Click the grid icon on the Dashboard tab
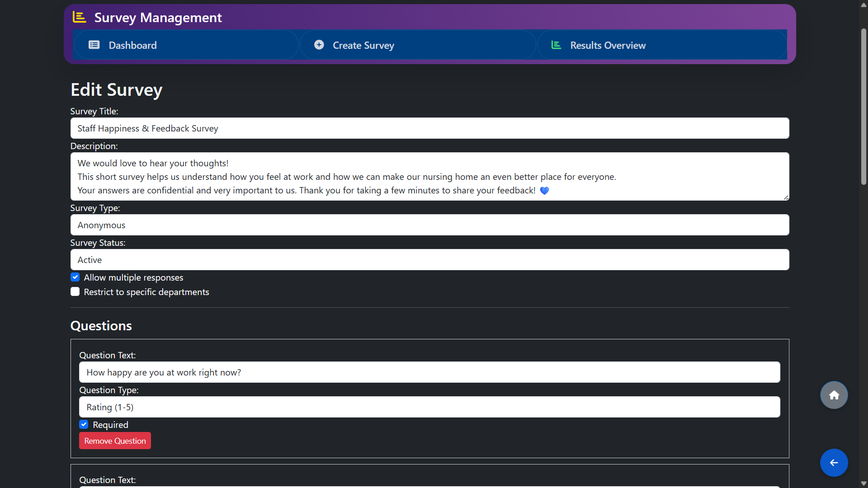 point(94,45)
